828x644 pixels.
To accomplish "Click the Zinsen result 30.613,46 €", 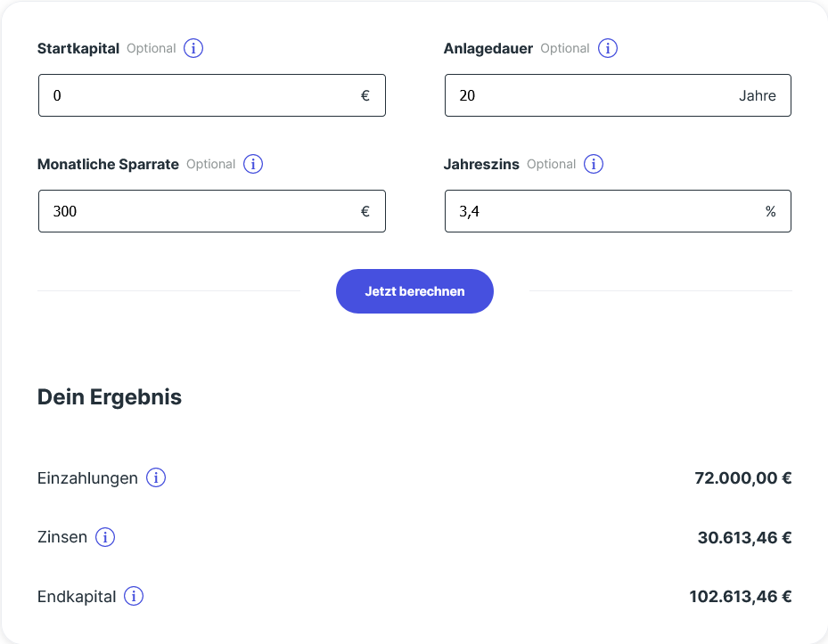I will [x=744, y=538].
